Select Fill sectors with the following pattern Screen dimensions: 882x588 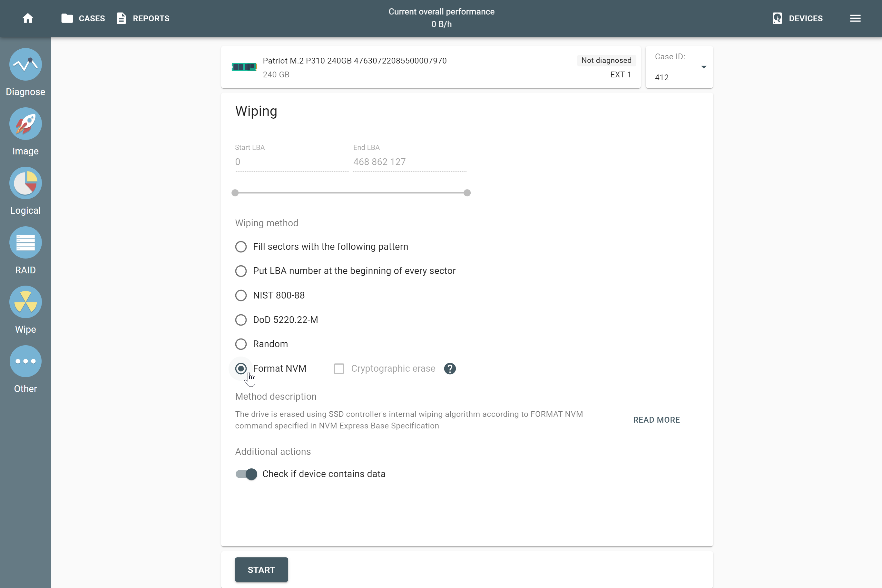coord(241,247)
